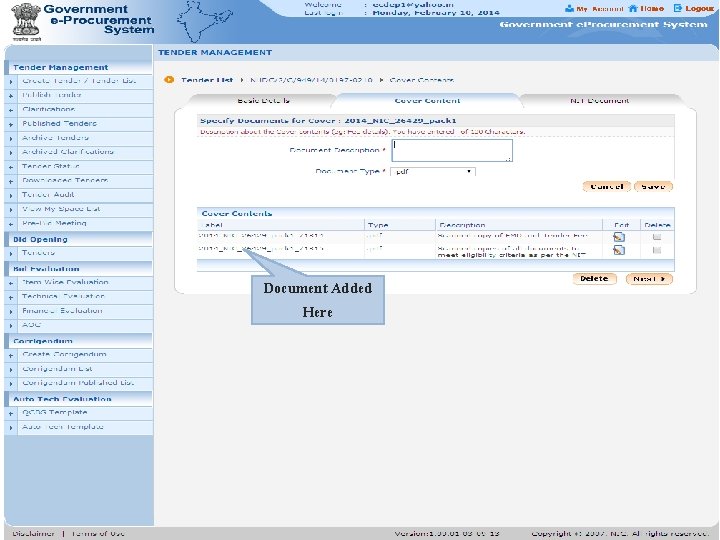This screenshot has width=720, height=540.
Task: Open Archived Clarifications sidebar item
Action: 68,152
